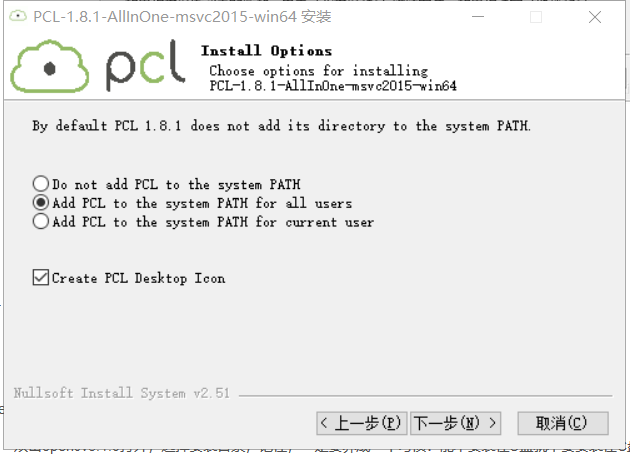Click the Choose options for installing subtitle
This screenshot has width=630, height=454.
point(319,71)
